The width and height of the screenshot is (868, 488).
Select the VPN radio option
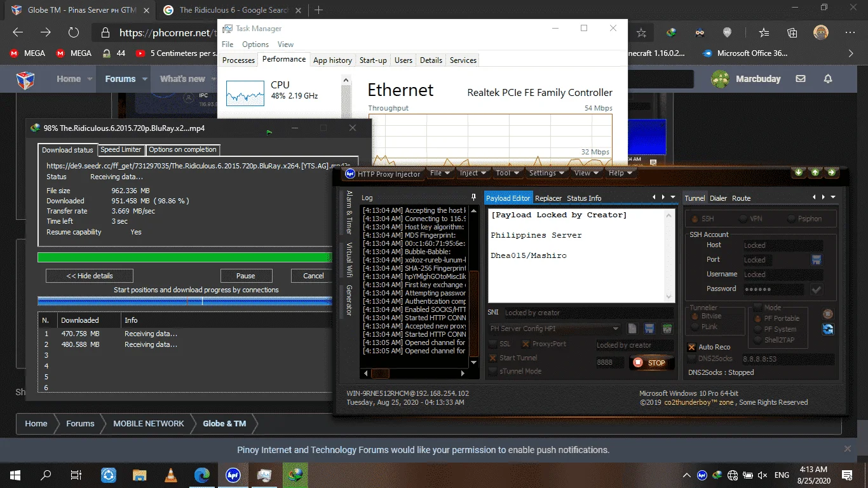pos(743,219)
